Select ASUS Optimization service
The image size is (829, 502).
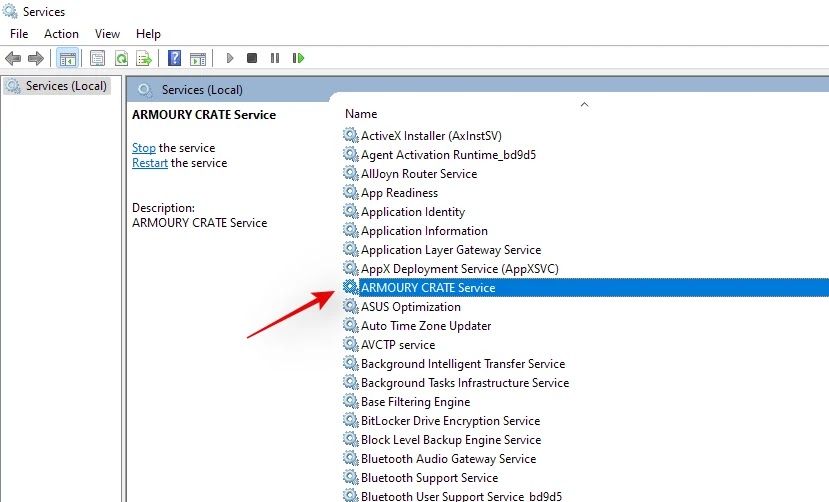pyautogui.click(x=410, y=307)
